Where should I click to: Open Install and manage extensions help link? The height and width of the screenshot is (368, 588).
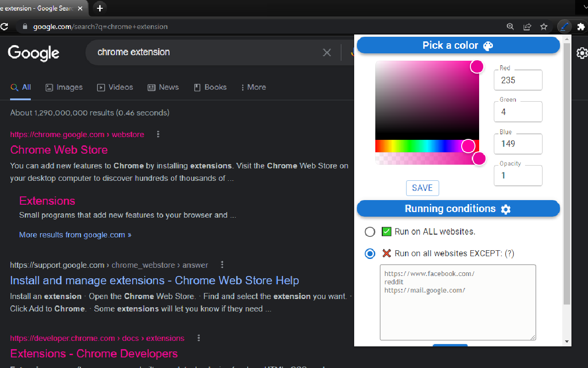click(154, 280)
